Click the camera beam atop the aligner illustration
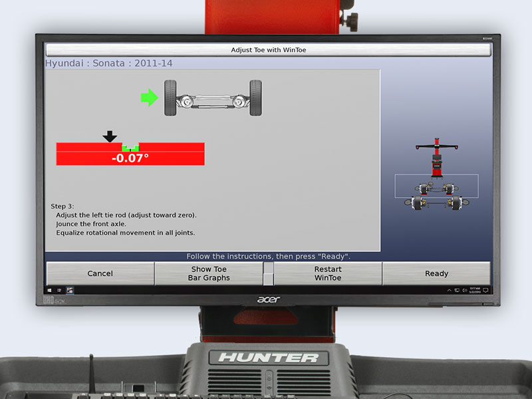The image size is (532, 399). 436,148
